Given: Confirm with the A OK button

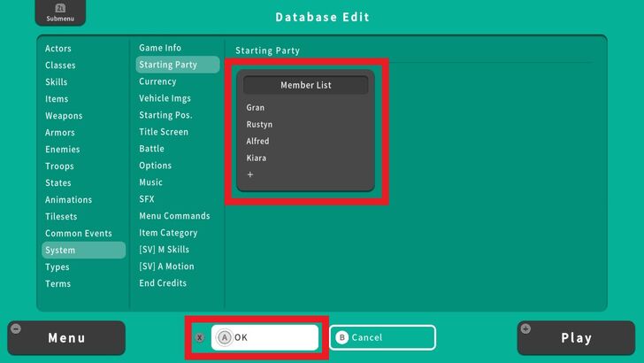Looking at the screenshot, I should point(264,337).
